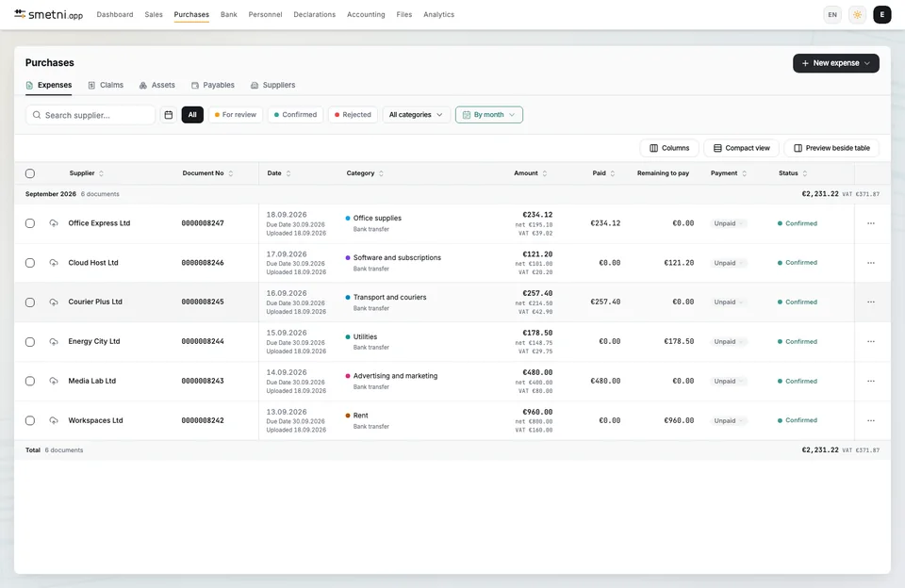Screen dimensions: 905x588
Task: Open Unpaid payment dropdown for Media Lab Ltd
Action: [729, 381]
